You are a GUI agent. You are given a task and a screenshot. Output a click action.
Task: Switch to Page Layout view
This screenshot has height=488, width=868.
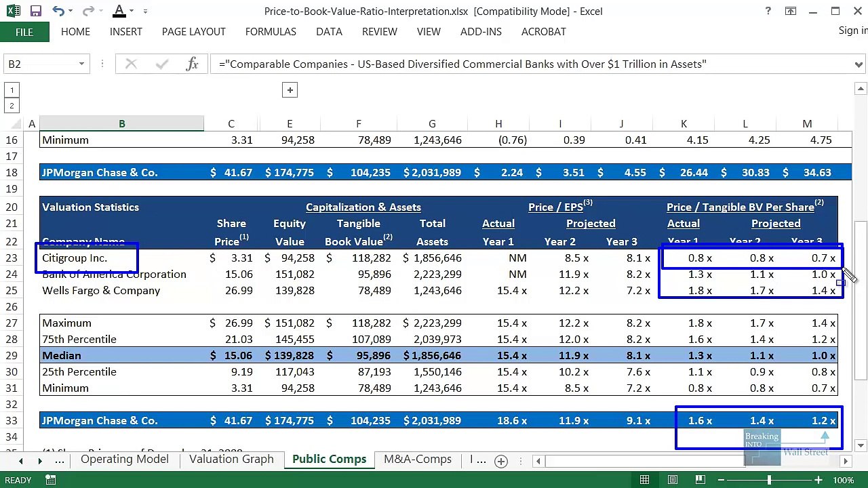[x=673, y=480]
